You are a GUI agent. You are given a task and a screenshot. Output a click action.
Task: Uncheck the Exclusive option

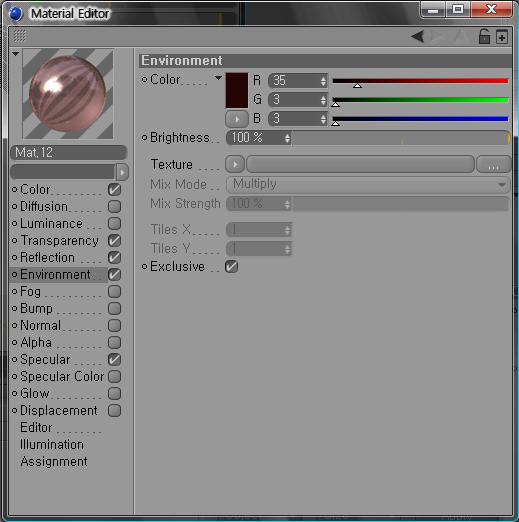231,267
